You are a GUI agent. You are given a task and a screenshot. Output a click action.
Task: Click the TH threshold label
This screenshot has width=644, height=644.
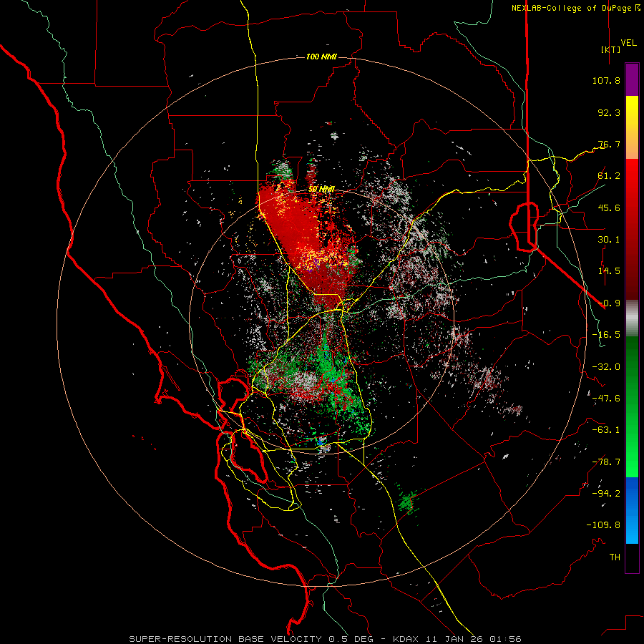(x=615, y=557)
